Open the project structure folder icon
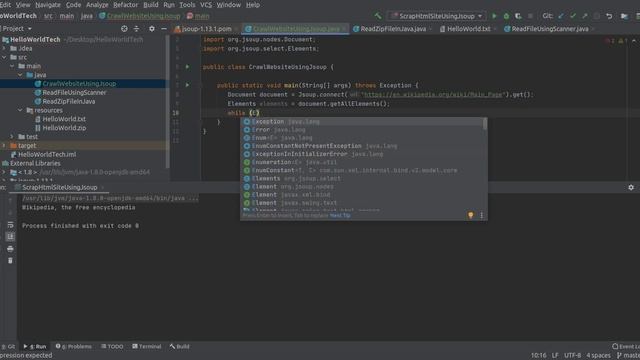640x360 pixels. pos(624,16)
